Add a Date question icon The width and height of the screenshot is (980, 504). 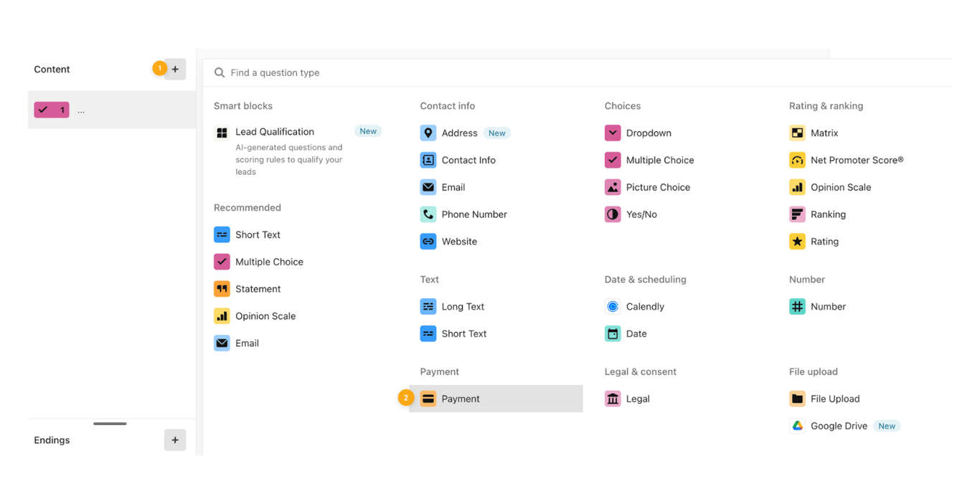click(x=613, y=333)
